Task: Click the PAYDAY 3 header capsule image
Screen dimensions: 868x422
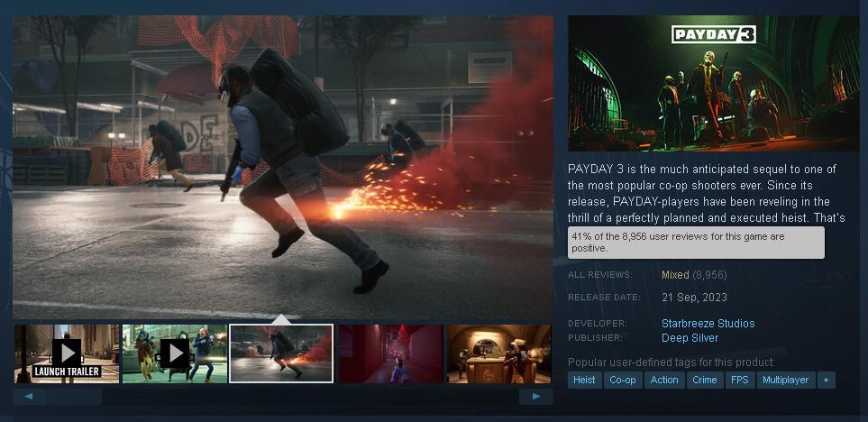Action: click(714, 83)
